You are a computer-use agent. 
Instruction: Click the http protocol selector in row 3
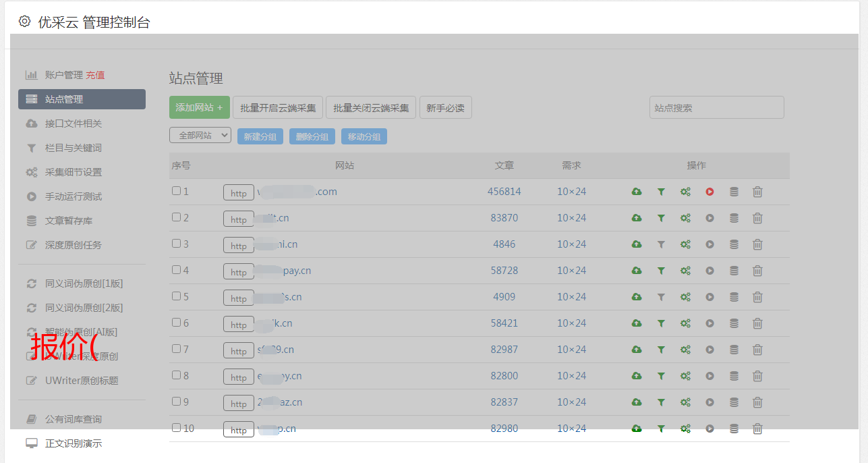pyautogui.click(x=239, y=246)
